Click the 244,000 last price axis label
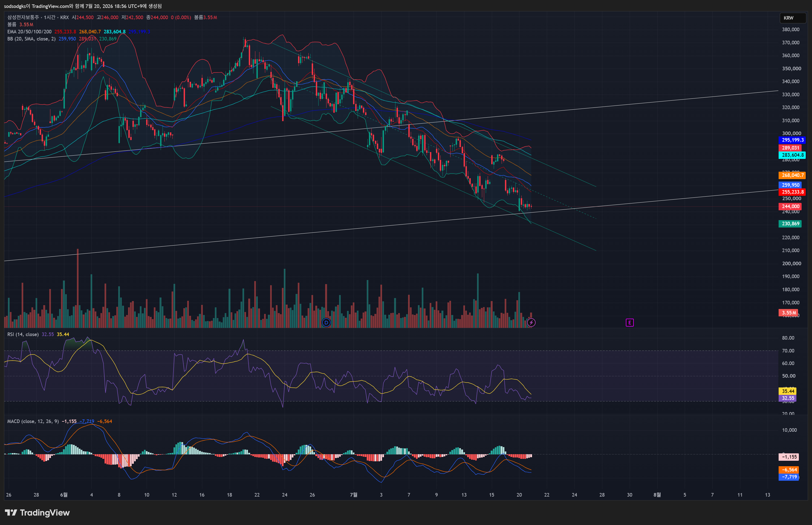This screenshot has width=812, height=525. click(790, 207)
